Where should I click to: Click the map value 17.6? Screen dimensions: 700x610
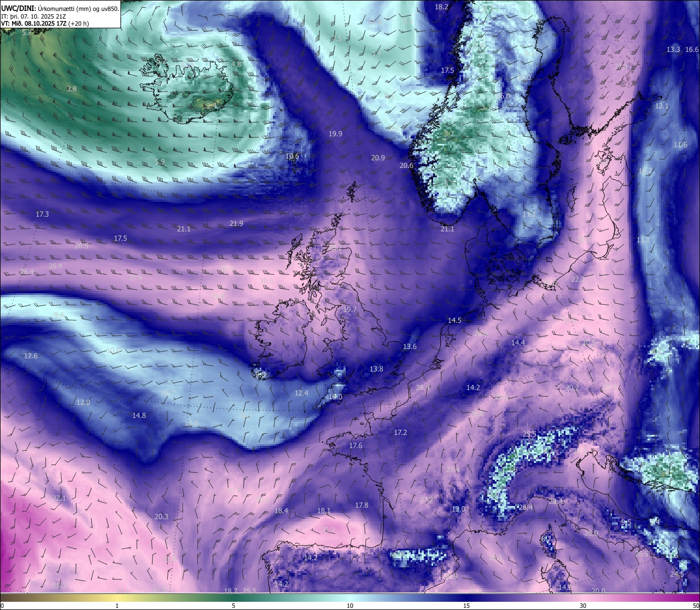pyautogui.click(x=355, y=446)
